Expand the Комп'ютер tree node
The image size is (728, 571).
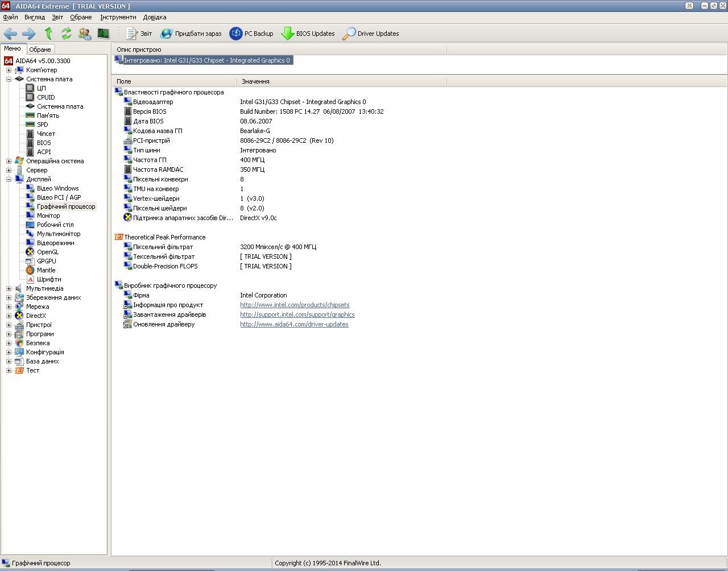(9, 70)
